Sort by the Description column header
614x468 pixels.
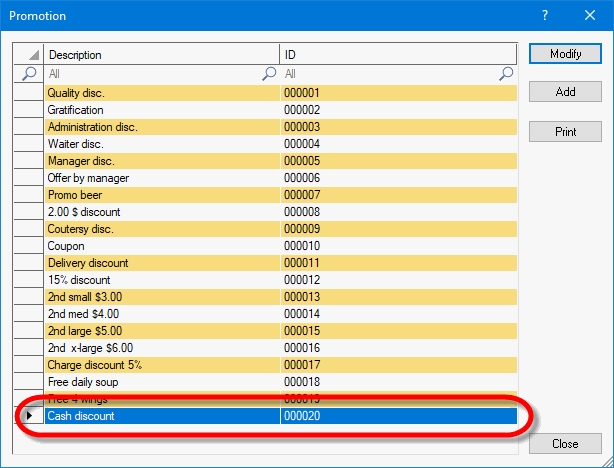click(160, 55)
